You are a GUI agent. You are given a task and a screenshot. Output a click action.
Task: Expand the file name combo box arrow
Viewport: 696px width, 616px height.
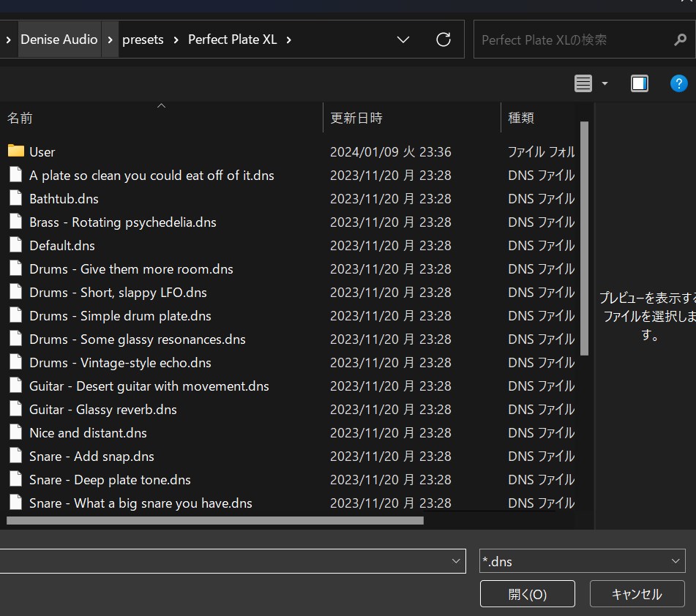point(454,561)
